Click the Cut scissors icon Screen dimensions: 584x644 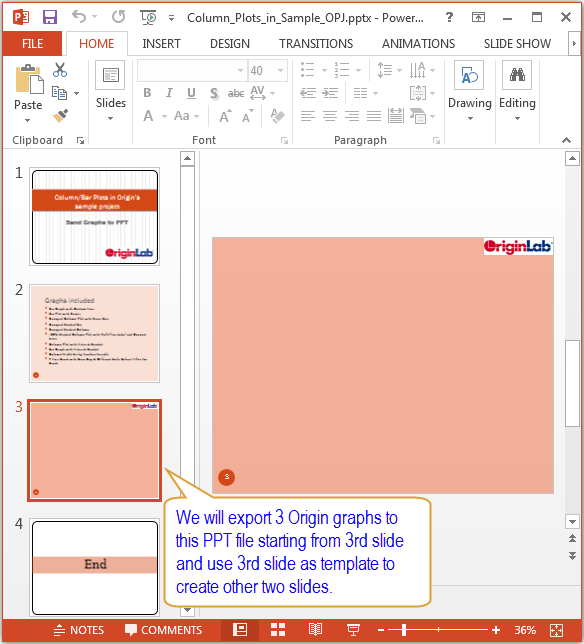(60, 70)
